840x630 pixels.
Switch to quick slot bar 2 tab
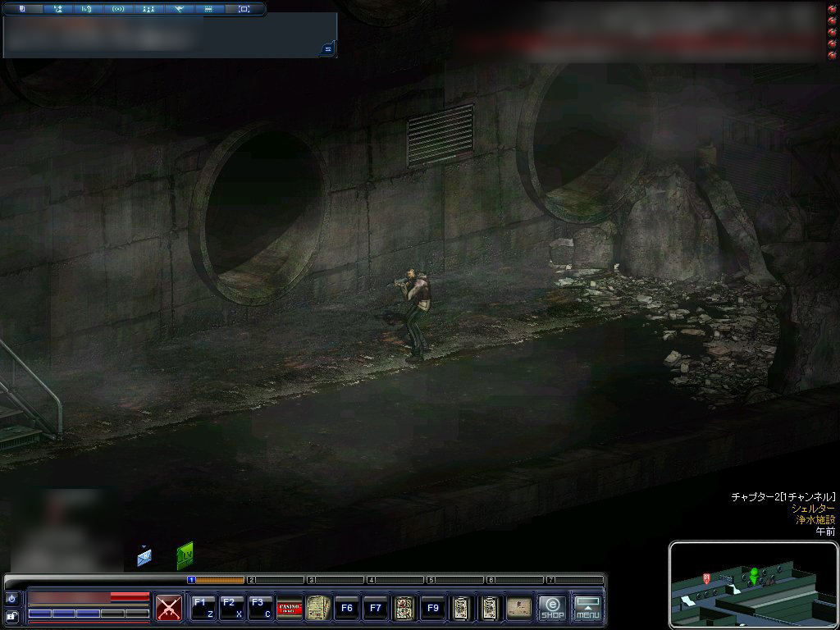pos(276,580)
